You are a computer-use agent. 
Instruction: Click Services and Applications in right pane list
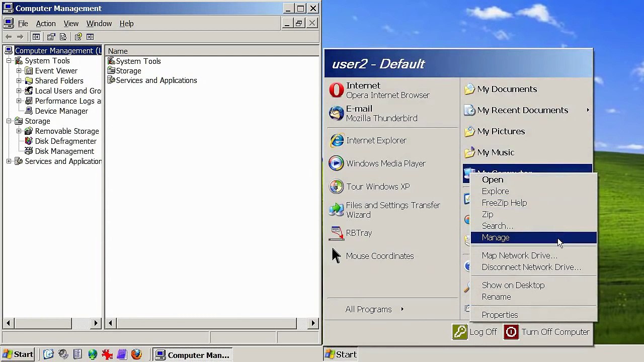[156, 80]
